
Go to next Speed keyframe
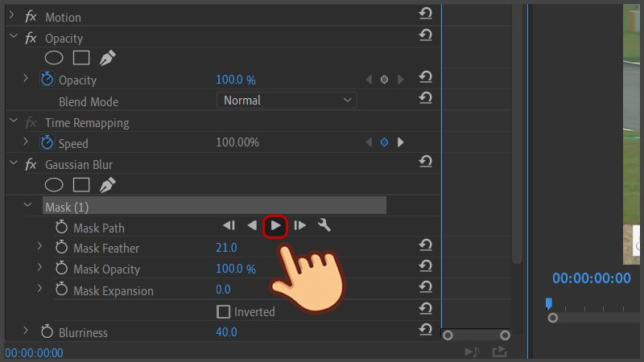(x=400, y=142)
